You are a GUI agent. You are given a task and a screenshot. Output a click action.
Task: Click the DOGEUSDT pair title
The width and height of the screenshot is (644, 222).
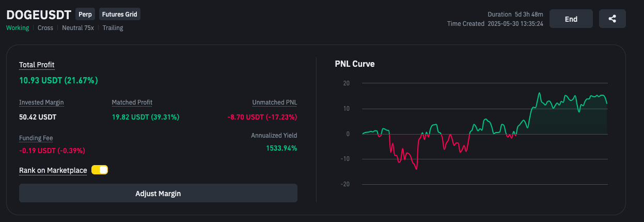click(x=39, y=14)
